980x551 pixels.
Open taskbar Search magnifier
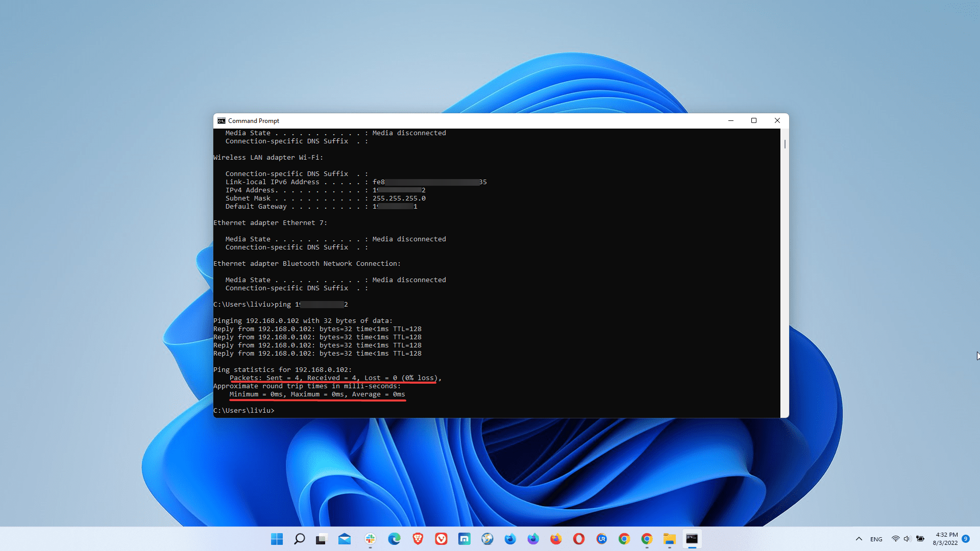click(300, 539)
